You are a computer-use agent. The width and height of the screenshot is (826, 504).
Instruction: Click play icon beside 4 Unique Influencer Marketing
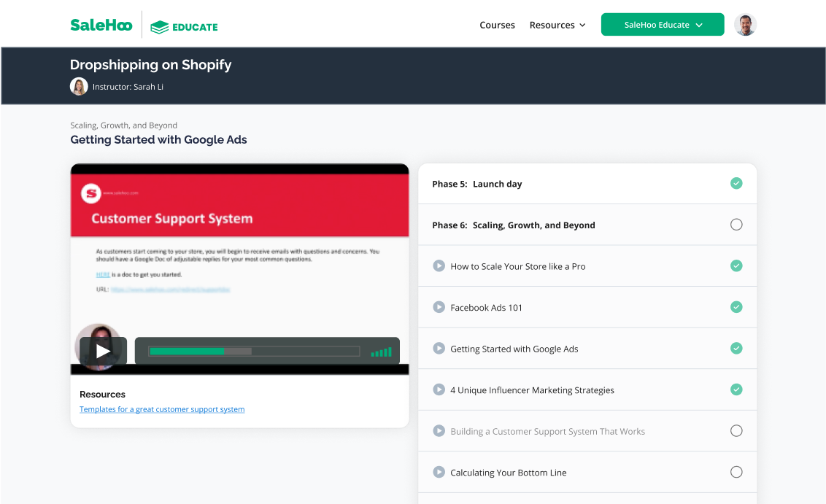(x=439, y=389)
